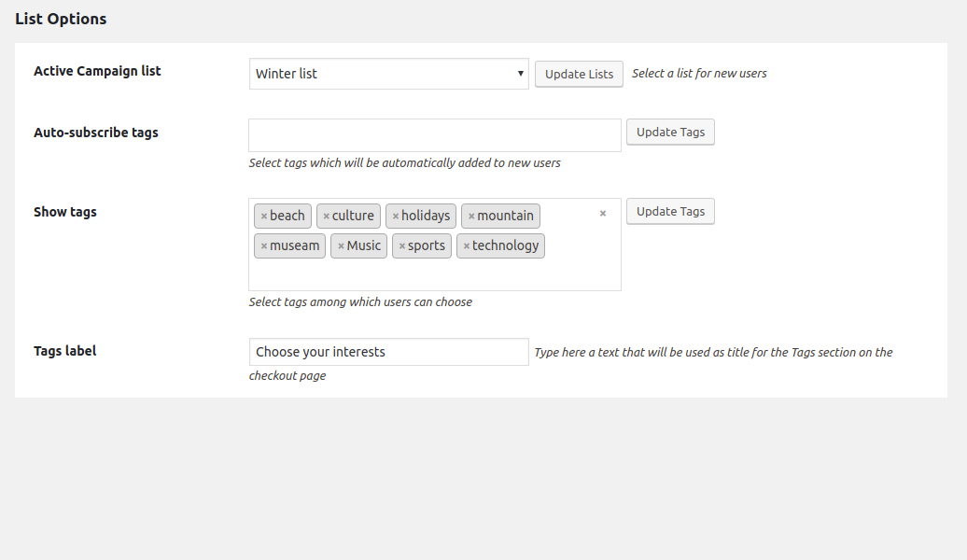Remove the beach tag
This screenshot has width=967, height=560.
[264, 217]
